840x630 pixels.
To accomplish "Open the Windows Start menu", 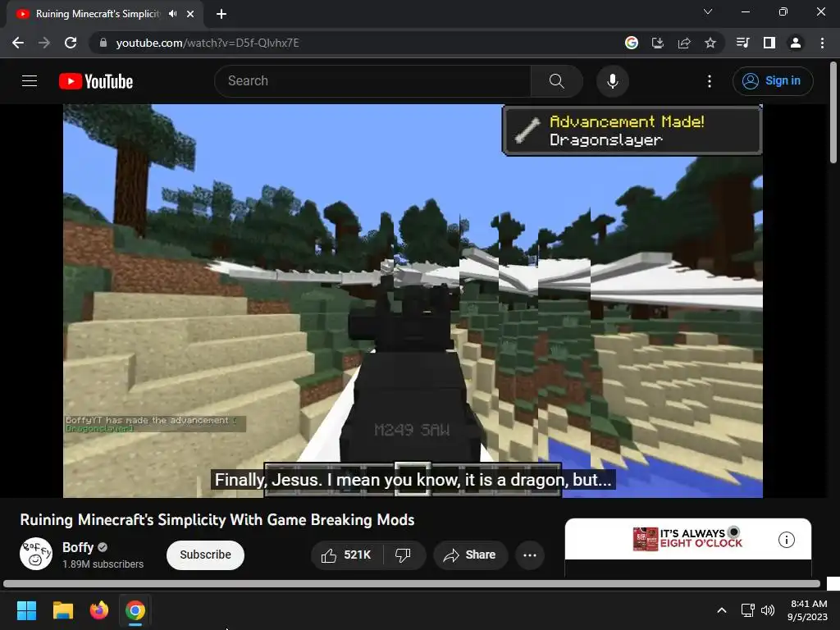I will pos(26,610).
